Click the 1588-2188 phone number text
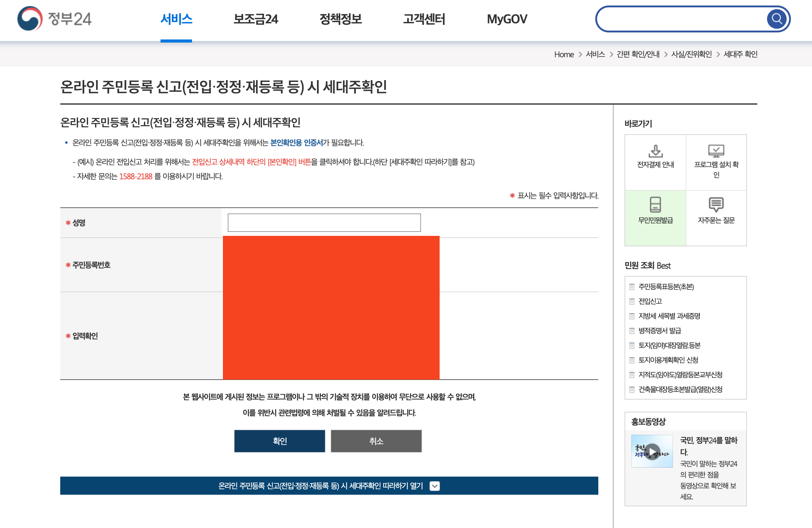Viewport: 812px width, 528px height. (135, 177)
